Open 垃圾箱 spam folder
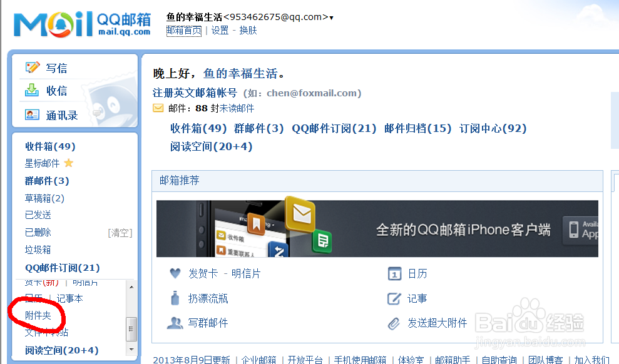619x364 pixels. [x=38, y=250]
